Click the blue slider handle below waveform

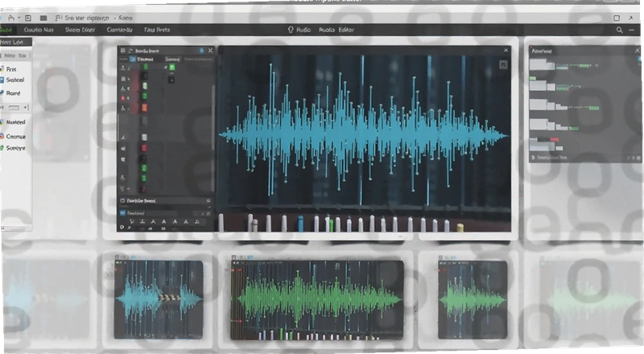pos(300,224)
